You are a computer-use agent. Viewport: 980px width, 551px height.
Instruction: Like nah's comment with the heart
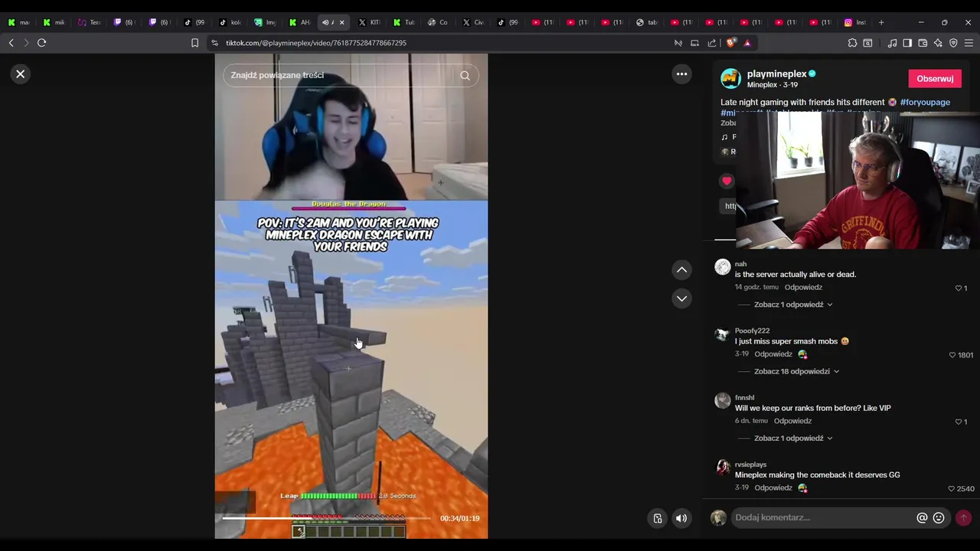958,289
